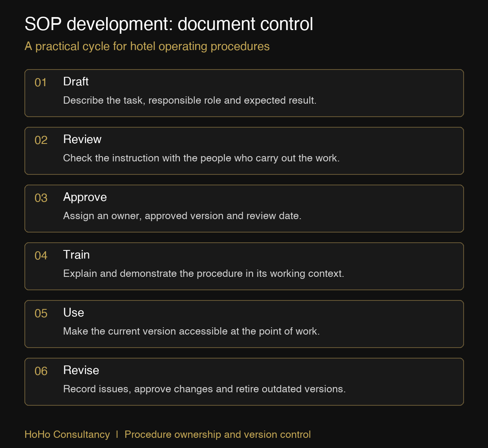This screenshot has width=488, height=448.
Task: Click 'HoHo Consultancy' in the footer
Action: click(x=67, y=435)
